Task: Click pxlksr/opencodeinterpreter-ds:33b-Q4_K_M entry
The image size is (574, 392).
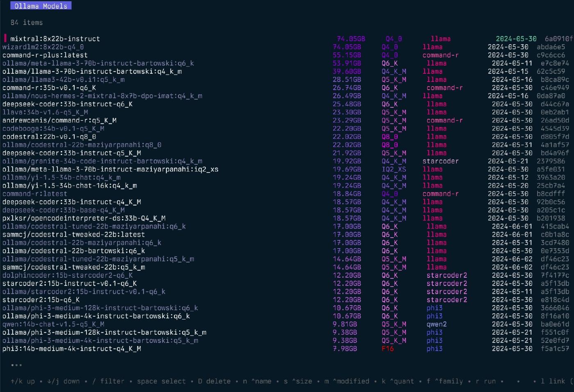Action: [84, 218]
